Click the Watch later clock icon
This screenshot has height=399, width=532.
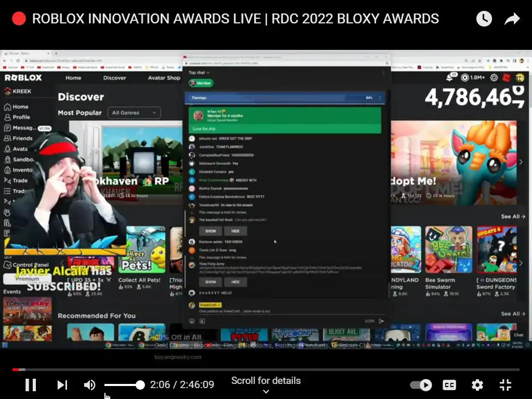pos(484,19)
